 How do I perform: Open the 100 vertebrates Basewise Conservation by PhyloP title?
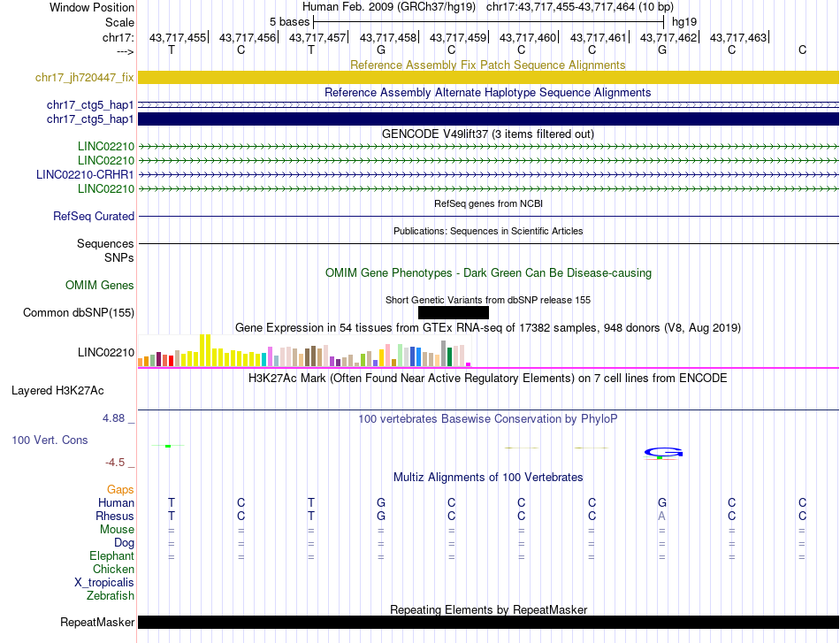(x=487, y=419)
